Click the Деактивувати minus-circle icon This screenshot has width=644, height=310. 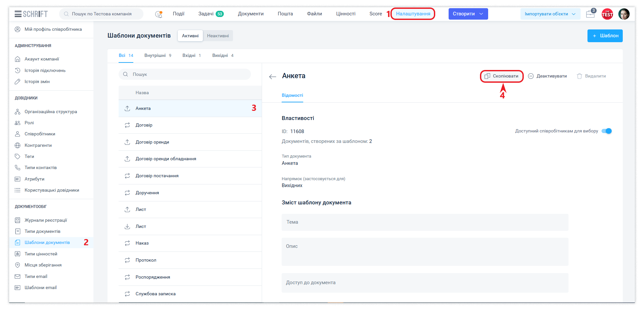point(531,76)
